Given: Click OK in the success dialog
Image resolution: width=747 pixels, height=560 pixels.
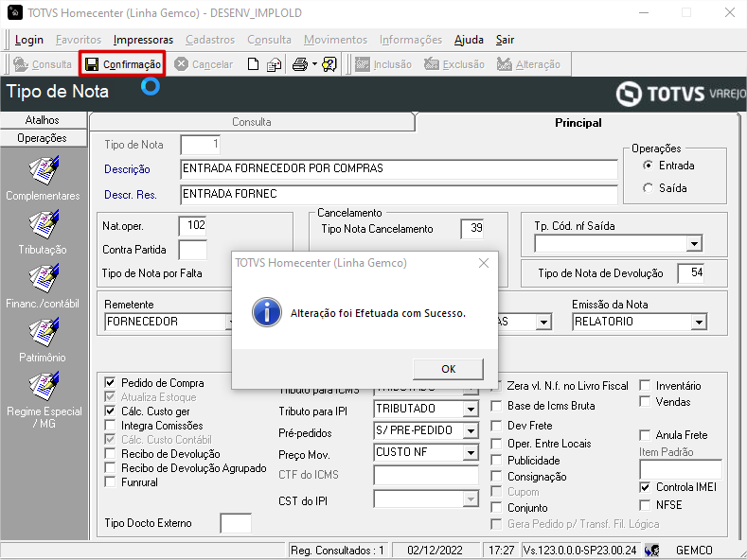Looking at the screenshot, I should coord(448,369).
